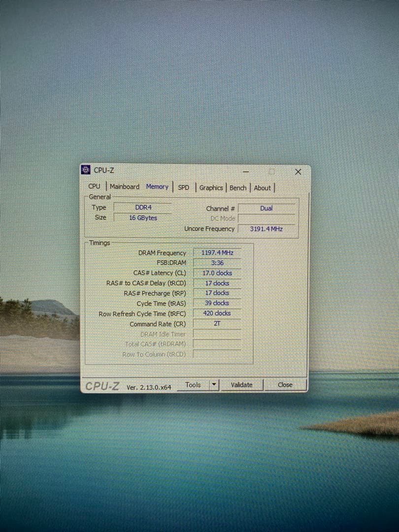Screen dimensions: 399x532
Task: Select the Bench tab
Action: 238,188
